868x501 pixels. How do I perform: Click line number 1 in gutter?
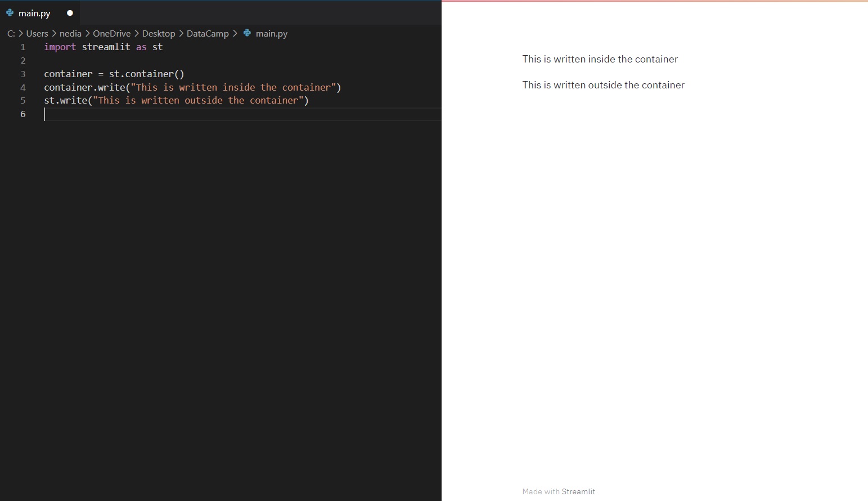[x=23, y=47]
